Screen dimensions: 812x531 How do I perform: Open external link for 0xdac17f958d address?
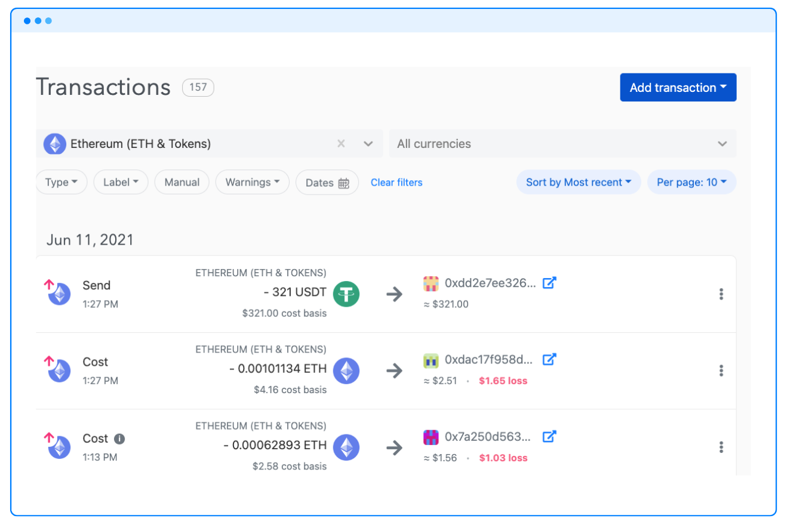(x=549, y=359)
